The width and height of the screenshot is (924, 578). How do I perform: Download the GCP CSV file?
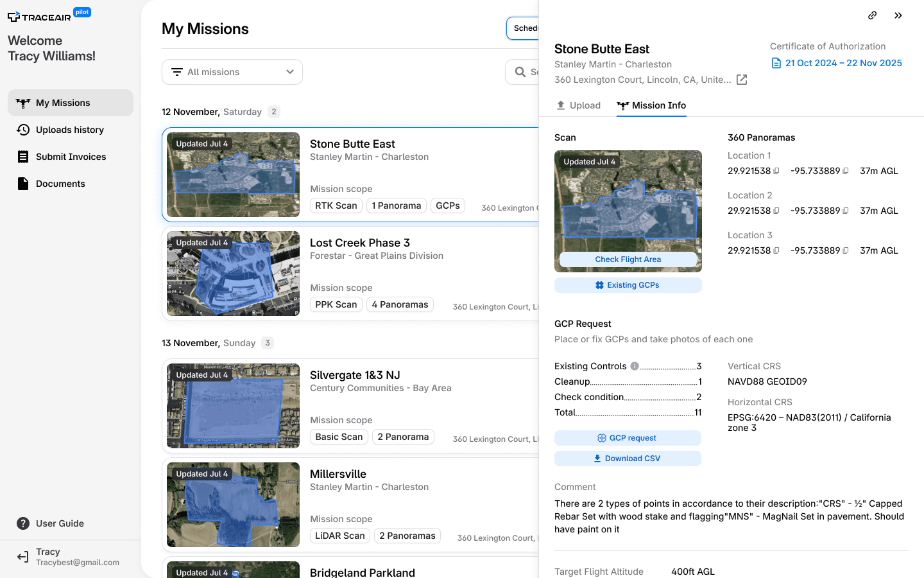(628, 459)
